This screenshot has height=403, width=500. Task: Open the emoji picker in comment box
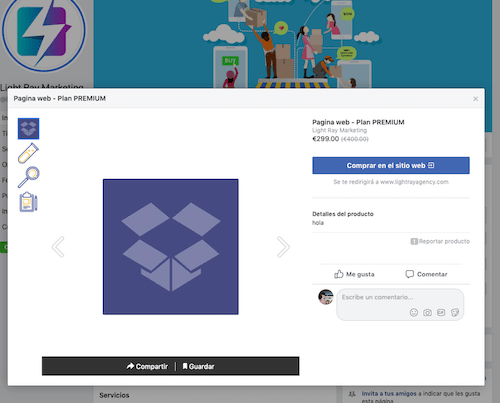(414, 312)
